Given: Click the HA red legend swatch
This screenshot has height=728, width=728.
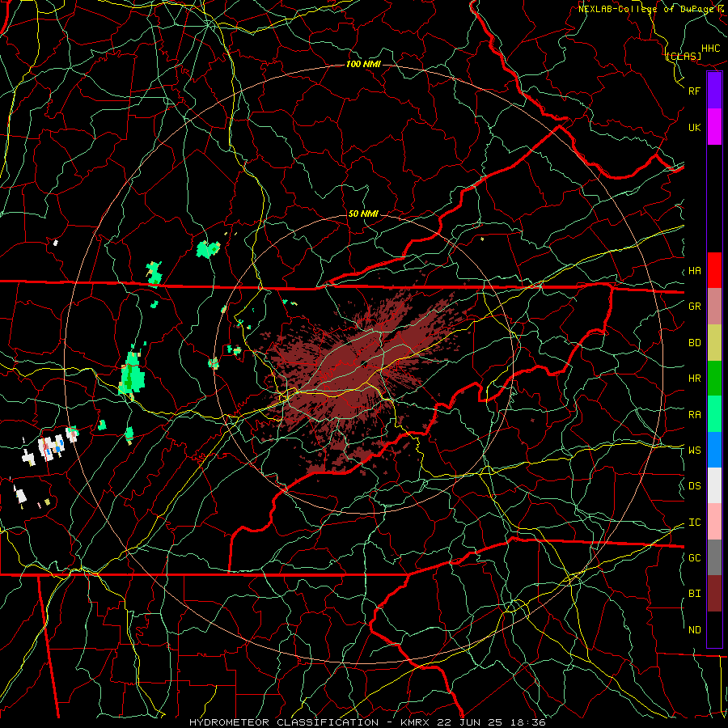Looking at the screenshot, I should coord(714,270).
